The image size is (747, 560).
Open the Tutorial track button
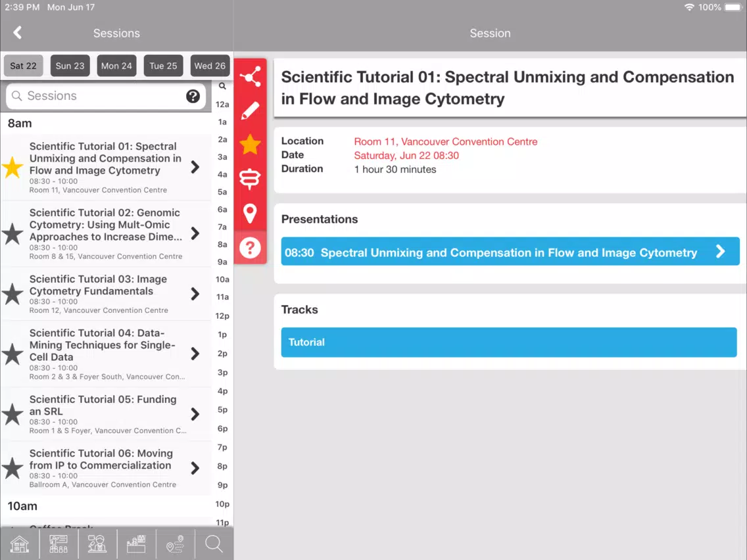[509, 342]
